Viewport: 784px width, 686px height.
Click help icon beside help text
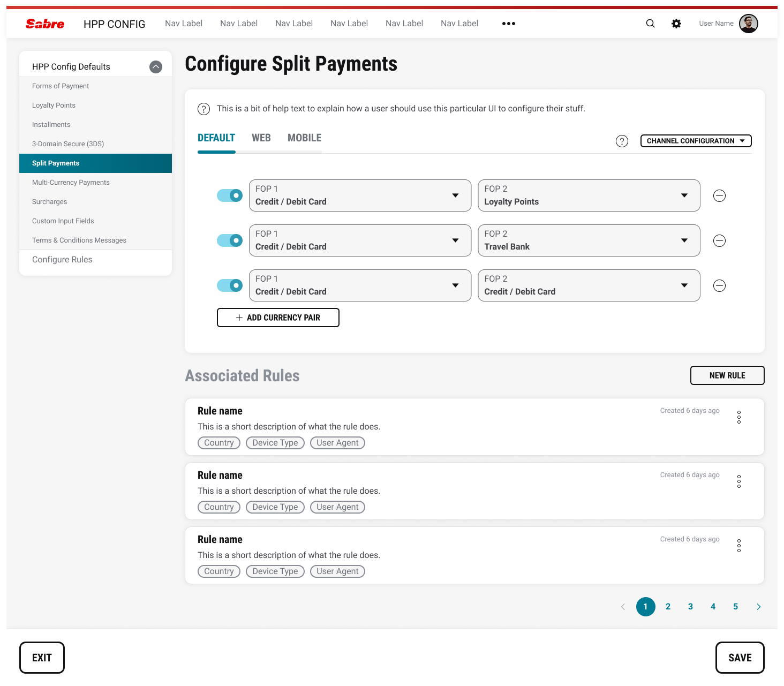pos(203,109)
